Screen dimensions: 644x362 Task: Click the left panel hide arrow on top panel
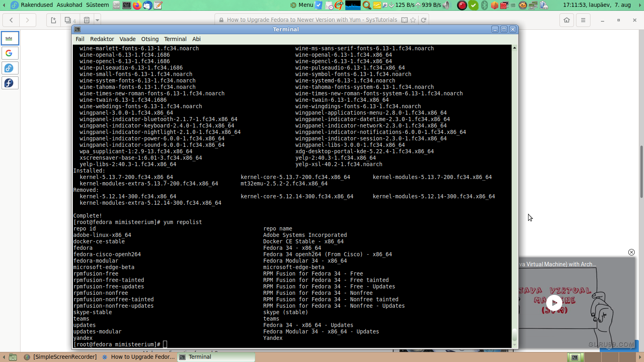(4, 5)
